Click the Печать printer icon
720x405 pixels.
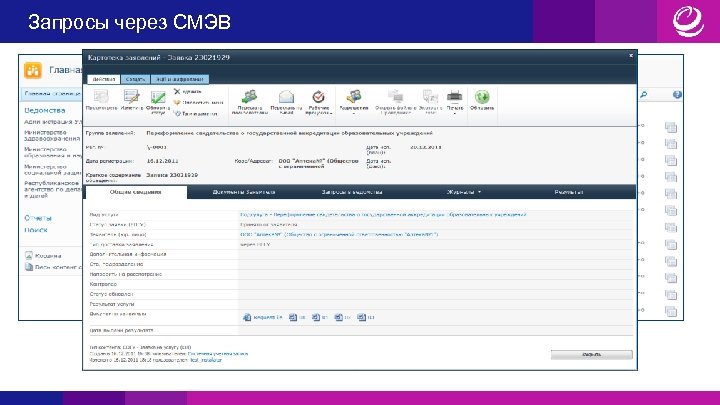click(455, 96)
